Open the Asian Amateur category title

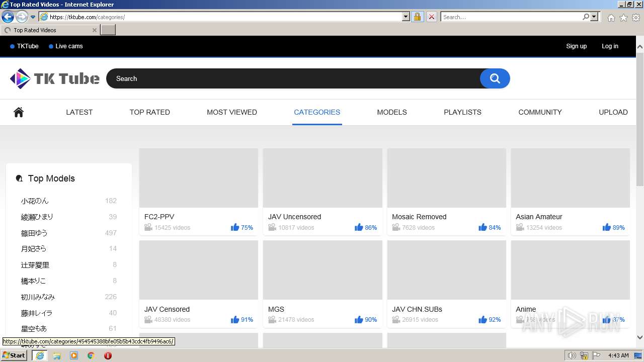(x=539, y=217)
